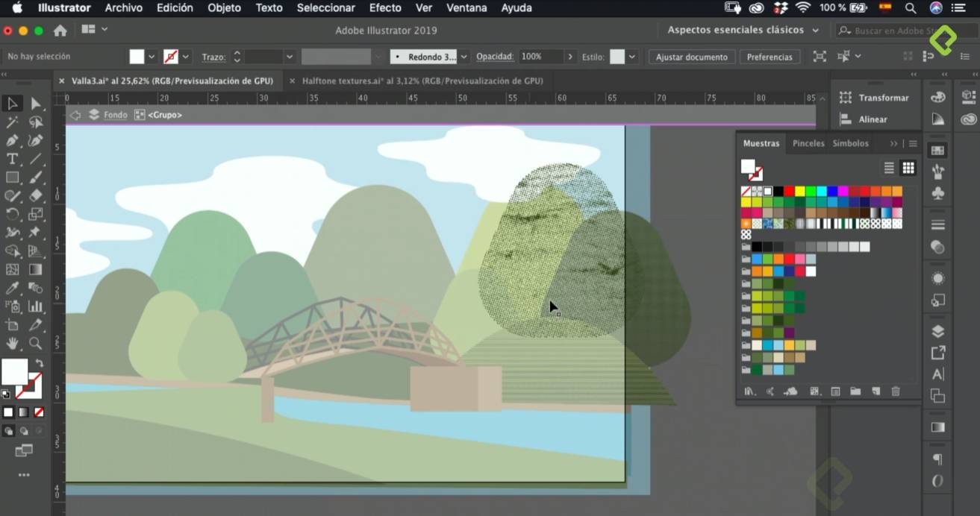Delete swatch with trash icon

(896, 391)
